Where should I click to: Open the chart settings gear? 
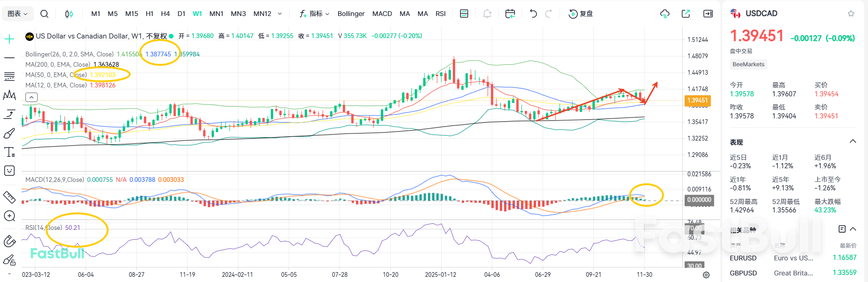point(706,275)
